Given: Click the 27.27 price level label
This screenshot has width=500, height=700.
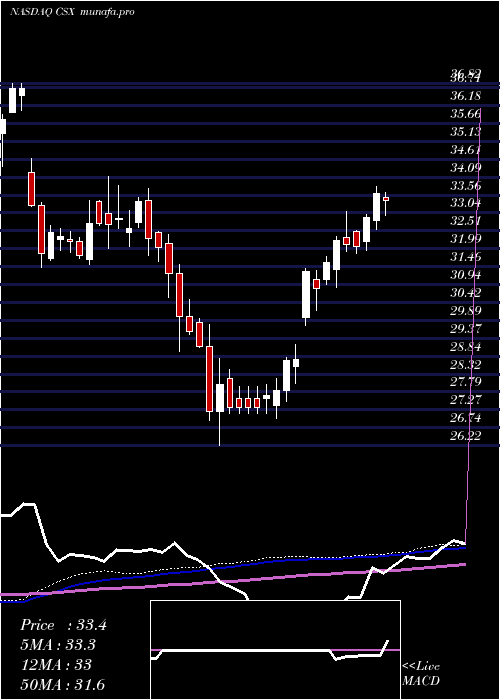Looking at the screenshot, I should pyautogui.click(x=465, y=400).
